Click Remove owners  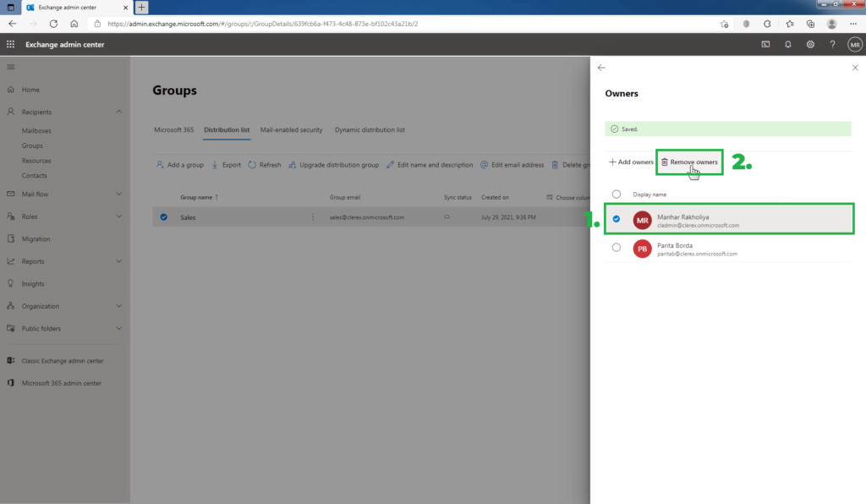(x=689, y=162)
